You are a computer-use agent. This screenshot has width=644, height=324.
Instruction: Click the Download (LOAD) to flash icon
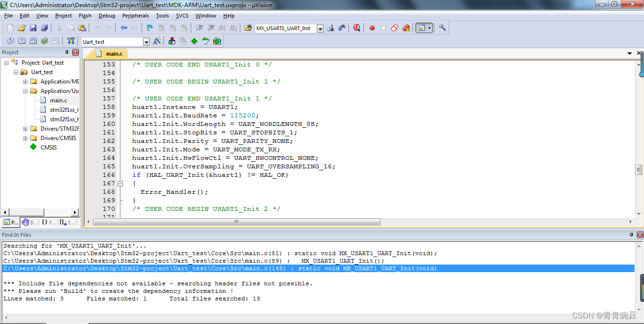point(71,41)
